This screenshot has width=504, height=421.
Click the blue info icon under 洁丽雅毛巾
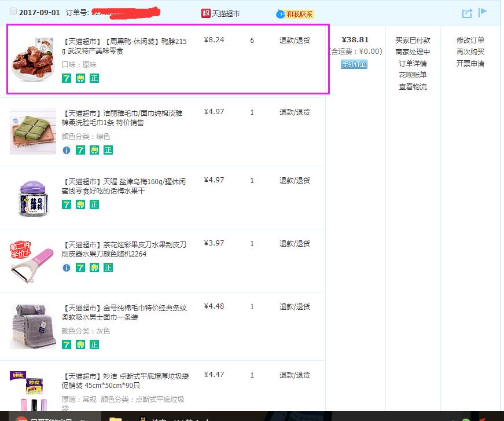pyautogui.click(x=67, y=150)
